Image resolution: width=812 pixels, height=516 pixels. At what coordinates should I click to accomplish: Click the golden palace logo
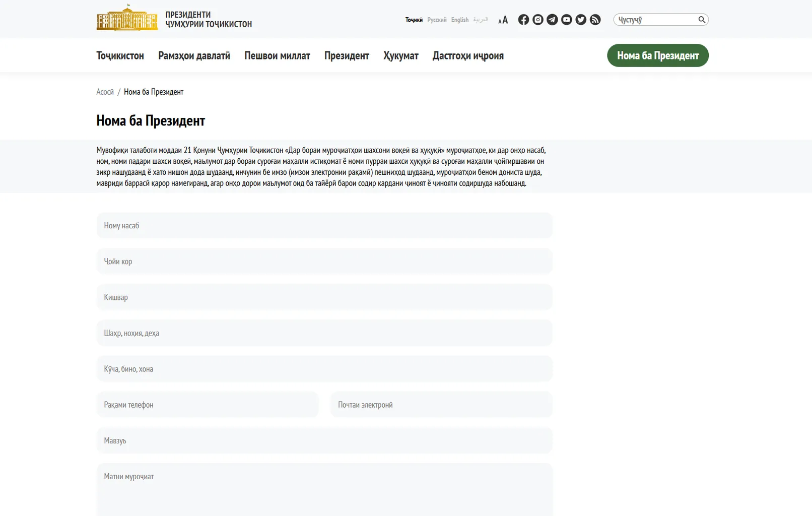(x=127, y=18)
